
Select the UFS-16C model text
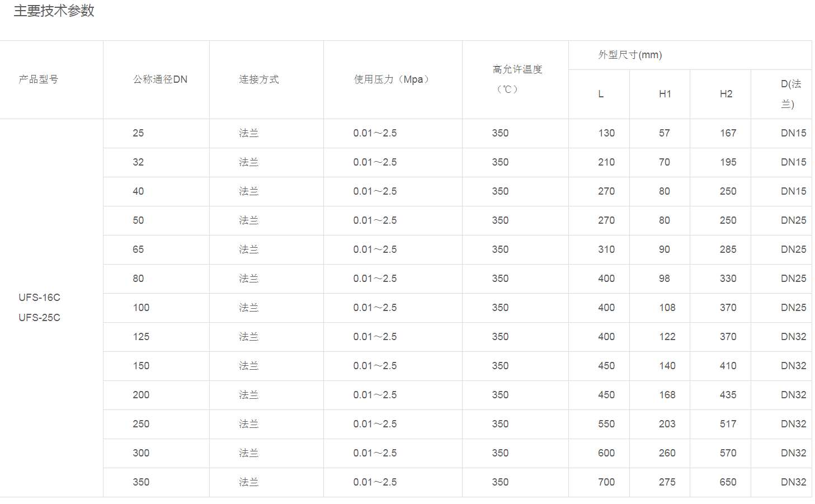(39, 298)
